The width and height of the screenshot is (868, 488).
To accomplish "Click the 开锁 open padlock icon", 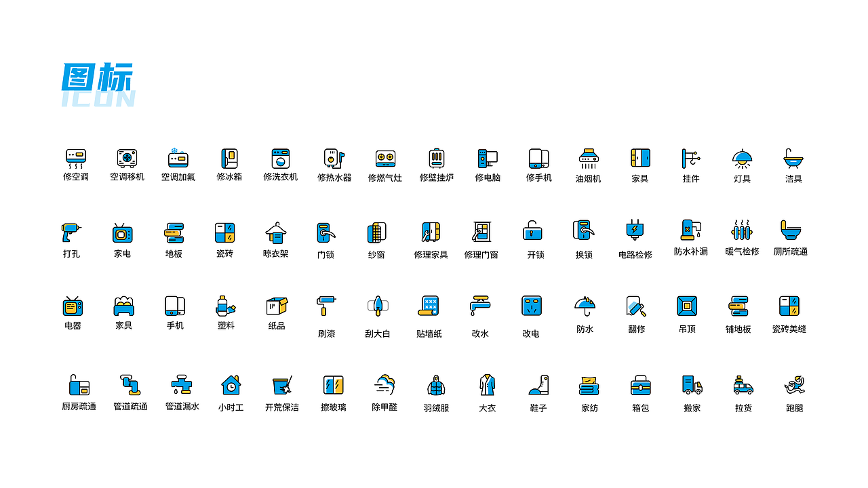I will pyautogui.click(x=533, y=231).
